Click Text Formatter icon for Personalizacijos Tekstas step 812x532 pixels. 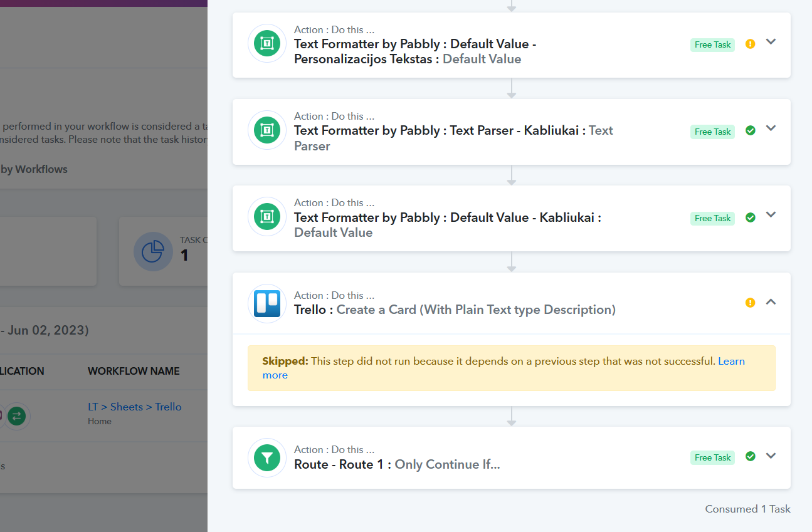pyautogui.click(x=267, y=44)
